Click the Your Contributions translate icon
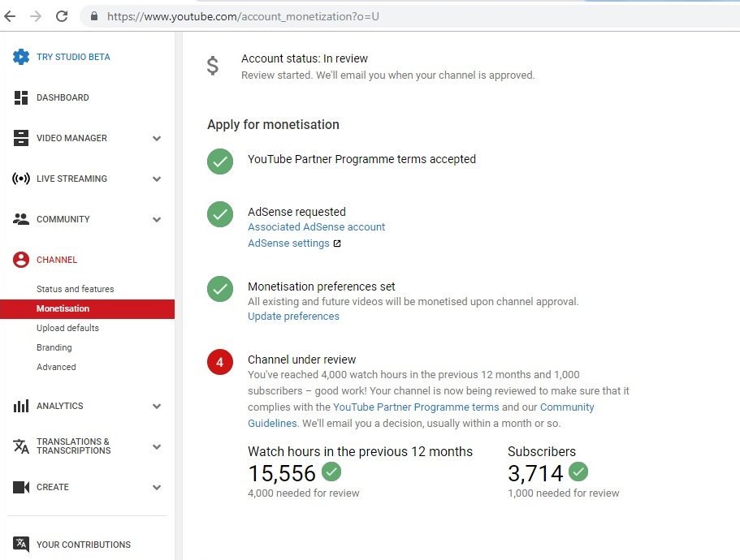This screenshot has width=740, height=560. coord(21,545)
